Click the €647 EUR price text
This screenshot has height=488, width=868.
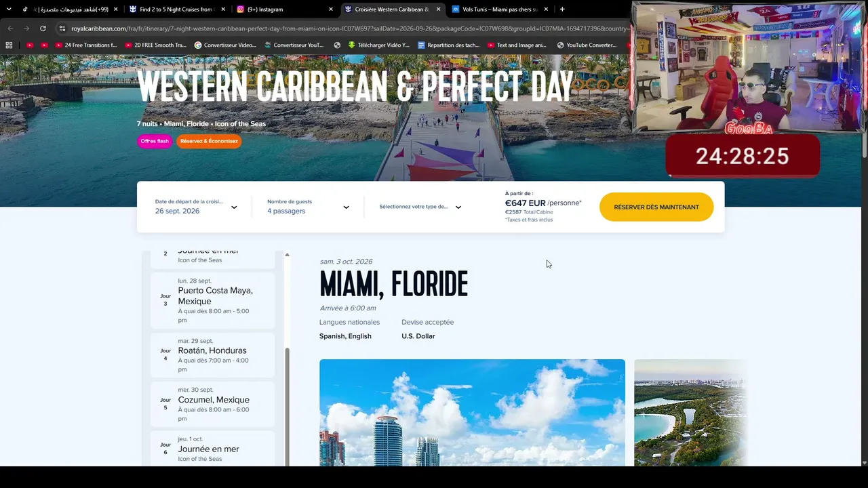526,203
